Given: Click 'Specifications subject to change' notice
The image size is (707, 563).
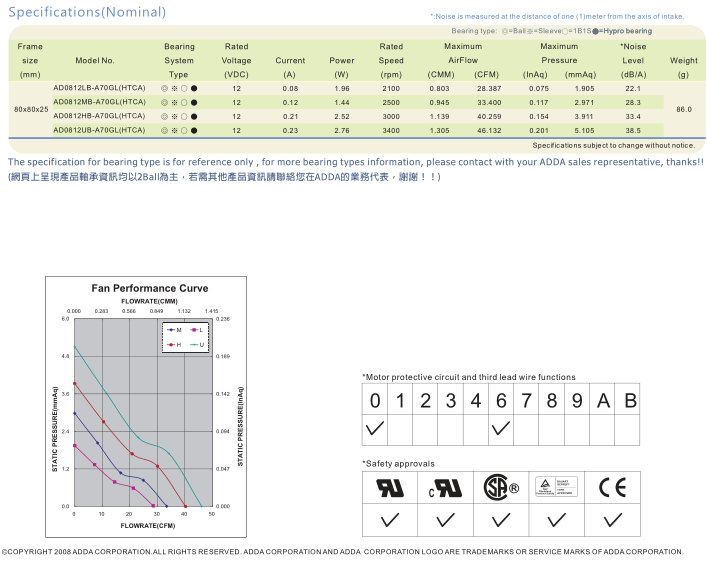Looking at the screenshot, I should pos(614,146).
